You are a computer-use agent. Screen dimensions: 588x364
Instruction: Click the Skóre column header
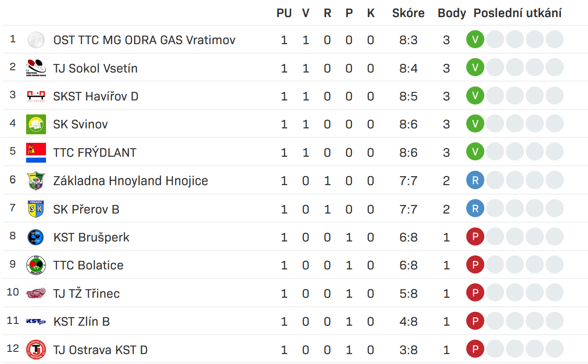pyautogui.click(x=408, y=13)
